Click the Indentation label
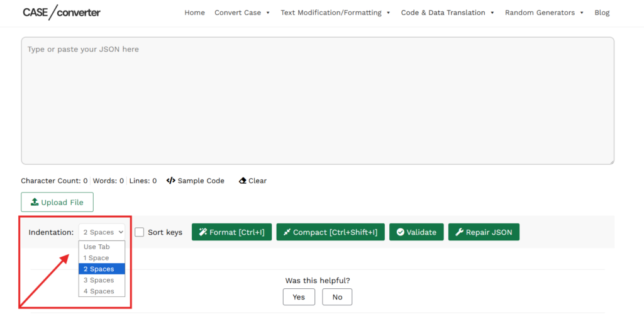Screen dimensions: 644x326 click(x=51, y=232)
